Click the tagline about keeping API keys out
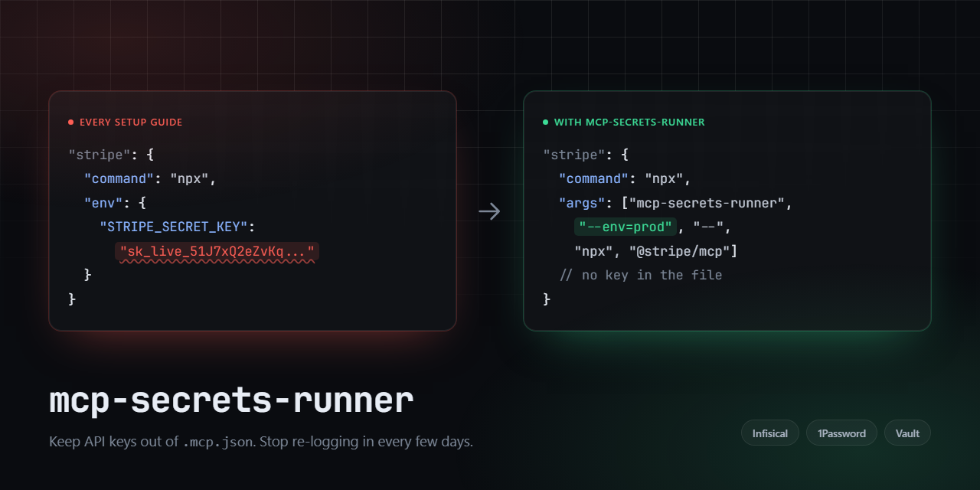980x490 pixels. (261, 442)
